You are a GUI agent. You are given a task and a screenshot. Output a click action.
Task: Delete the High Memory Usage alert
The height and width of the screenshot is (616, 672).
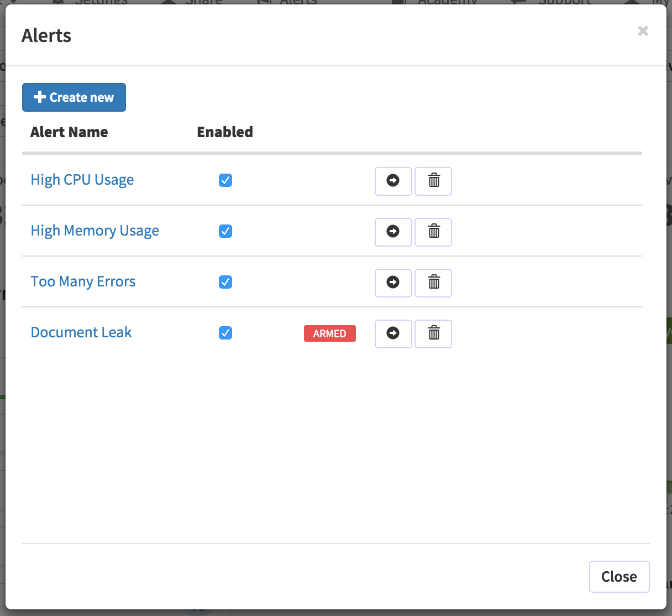[433, 232]
